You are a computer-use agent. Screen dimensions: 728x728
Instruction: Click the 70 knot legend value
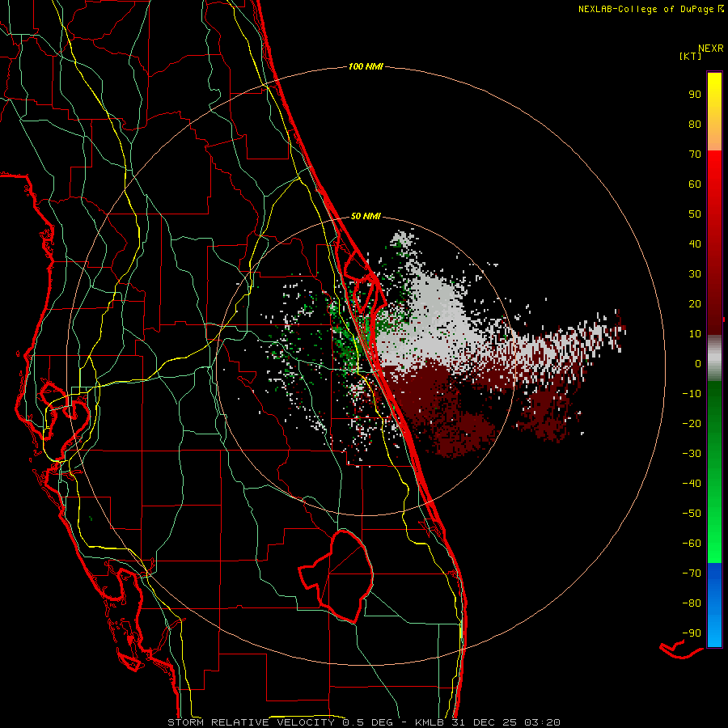(x=695, y=154)
